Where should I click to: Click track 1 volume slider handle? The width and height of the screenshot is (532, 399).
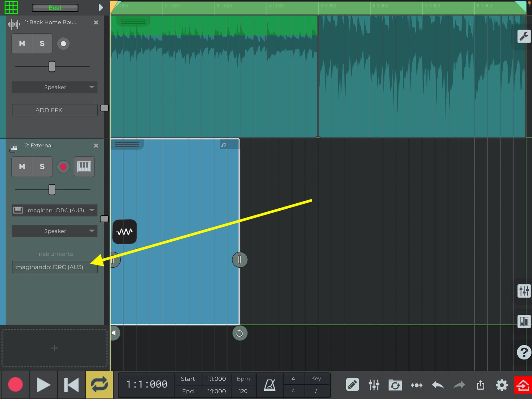52,66
